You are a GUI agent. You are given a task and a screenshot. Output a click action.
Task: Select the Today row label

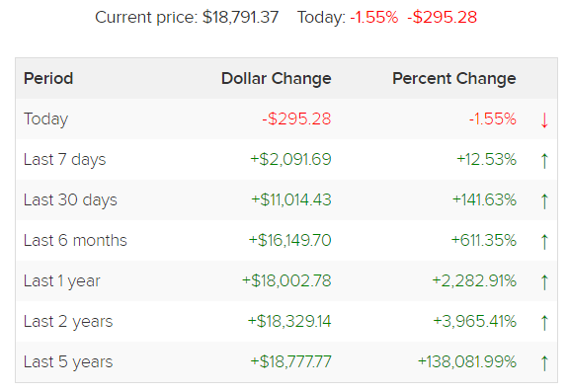pyautogui.click(x=45, y=119)
